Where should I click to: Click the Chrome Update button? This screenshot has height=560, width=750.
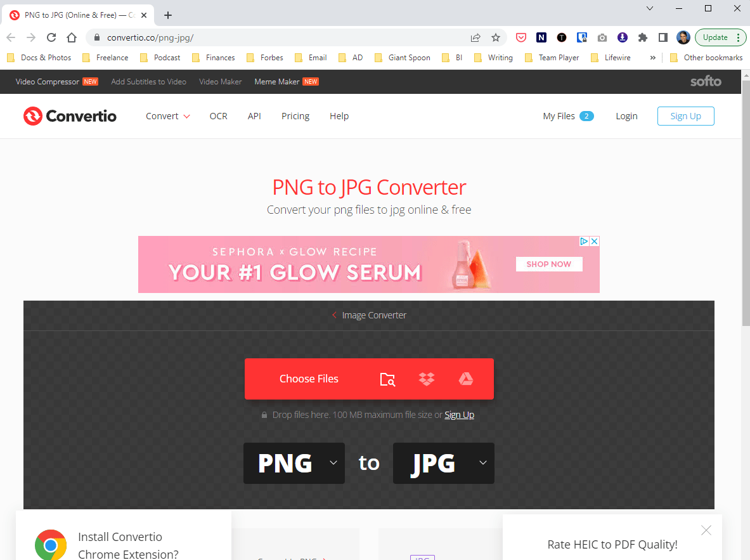(721, 37)
